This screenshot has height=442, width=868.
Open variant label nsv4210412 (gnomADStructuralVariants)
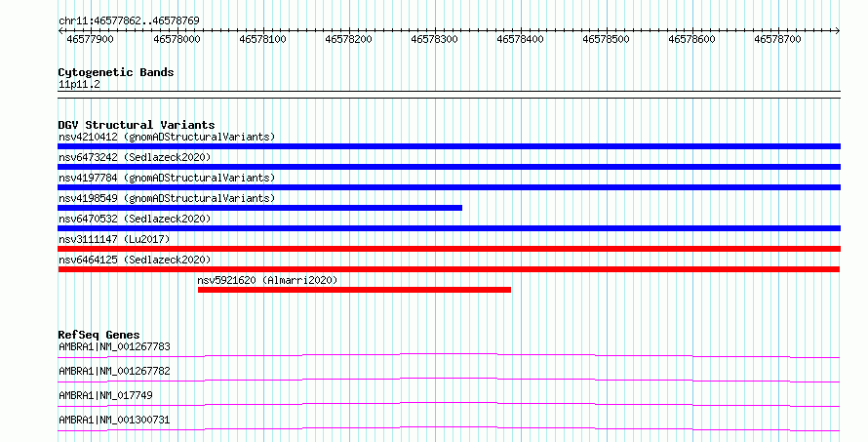tap(167, 137)
